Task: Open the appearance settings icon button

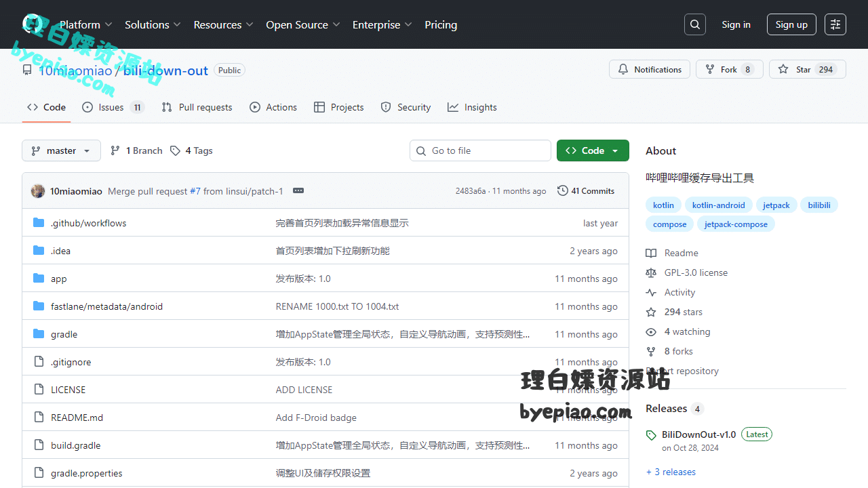Action: 835,24
